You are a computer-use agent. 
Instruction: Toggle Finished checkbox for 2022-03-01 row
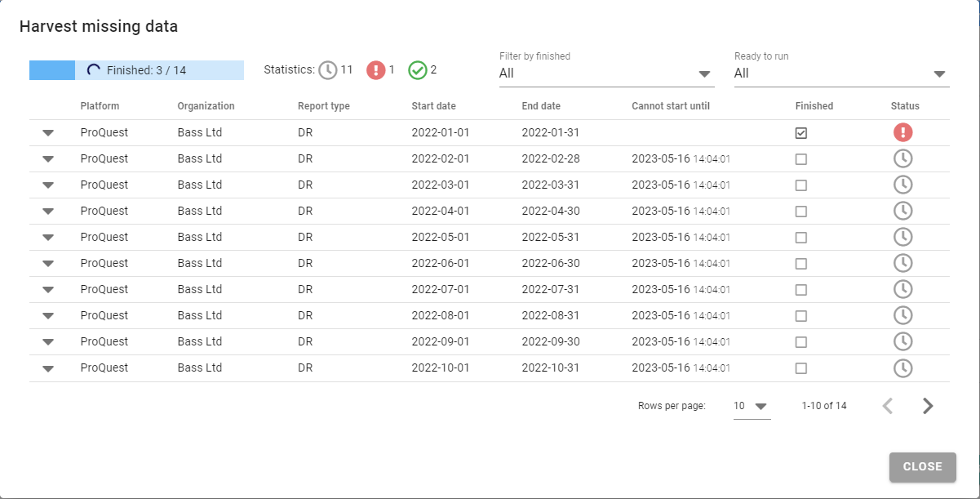point(801,185)
